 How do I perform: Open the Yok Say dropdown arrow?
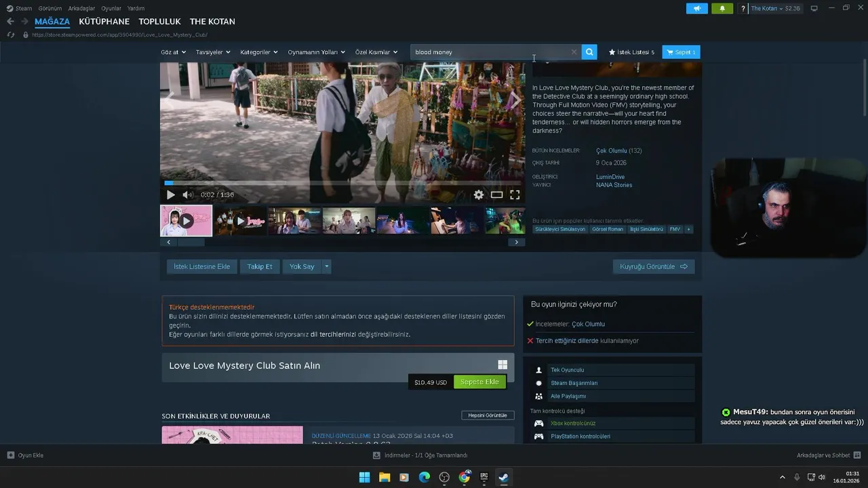coord(326,266)
